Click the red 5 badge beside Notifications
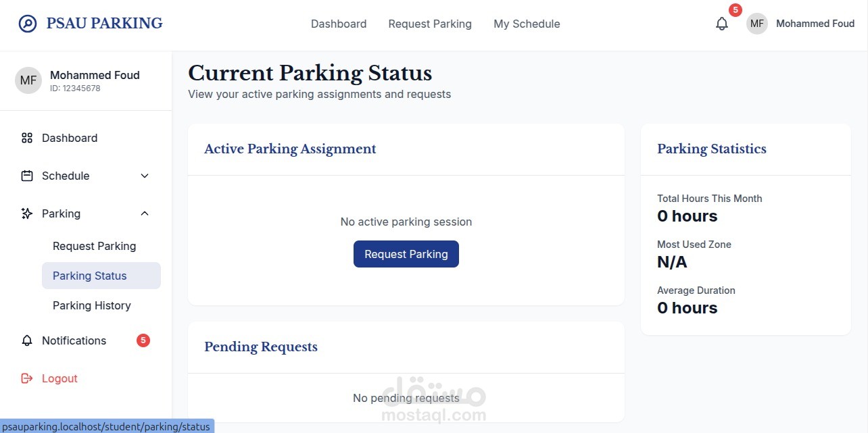This screenshot has width=868, height=433. click(x=143, y=340)
